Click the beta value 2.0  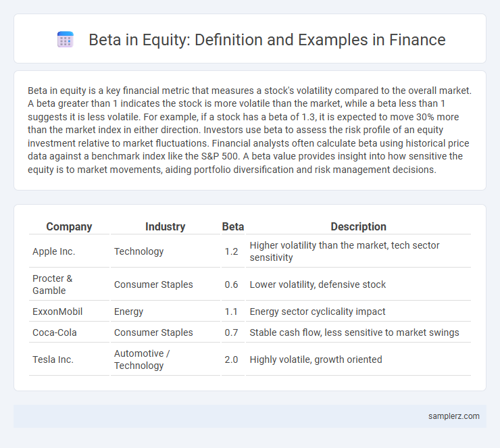click(x=231, y=359)
